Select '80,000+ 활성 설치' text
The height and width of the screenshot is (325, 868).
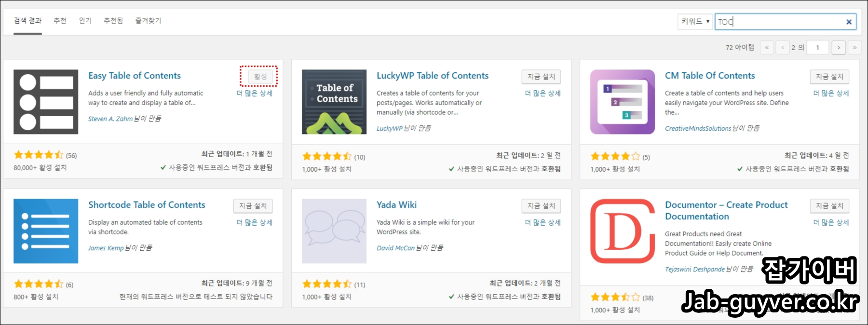point(40,168)
